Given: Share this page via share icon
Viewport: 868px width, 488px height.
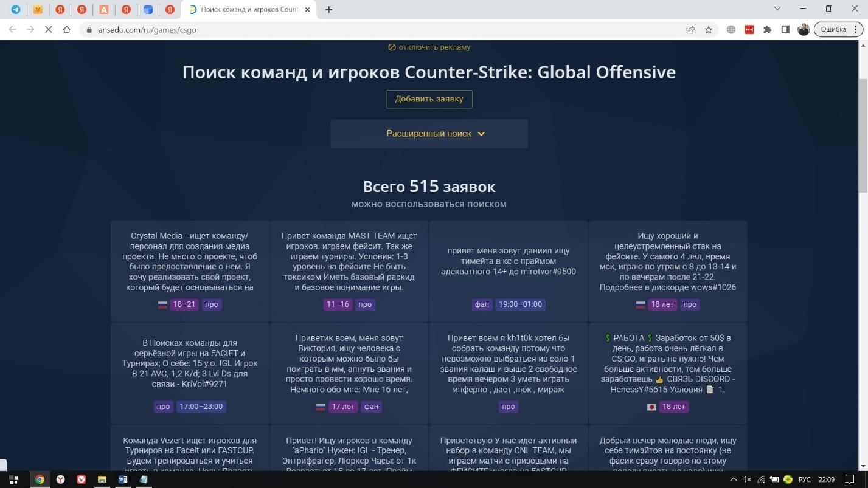Looking at the screenshot, I should click(690, 29).
